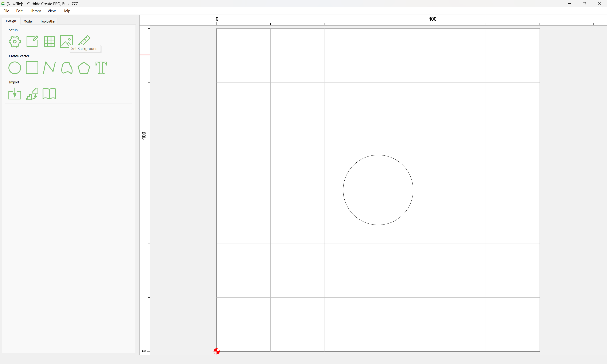Select the Curve shape tool
The image size is (607, 364).
(x=67, y=68)
